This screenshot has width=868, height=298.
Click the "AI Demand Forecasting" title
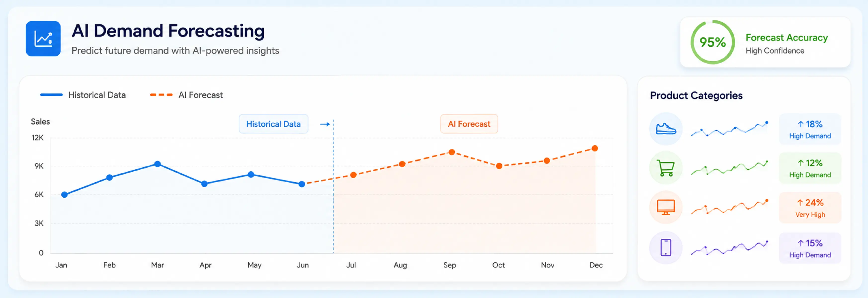168,31
